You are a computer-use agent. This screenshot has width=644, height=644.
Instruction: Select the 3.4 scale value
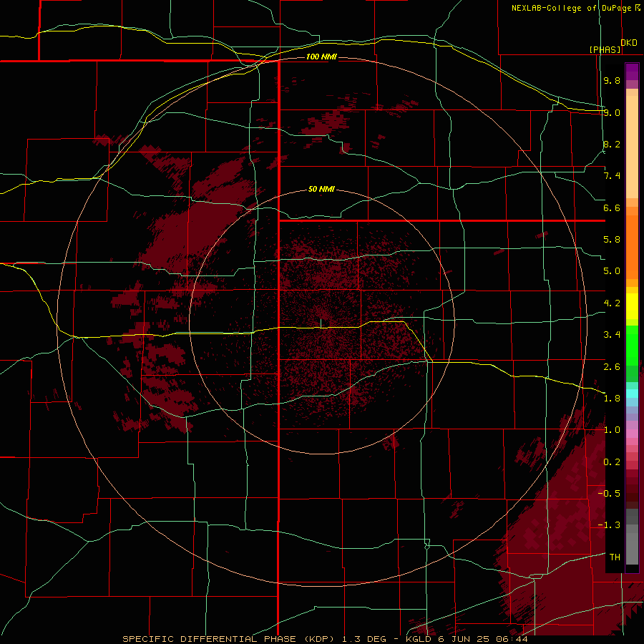[612, 335]
